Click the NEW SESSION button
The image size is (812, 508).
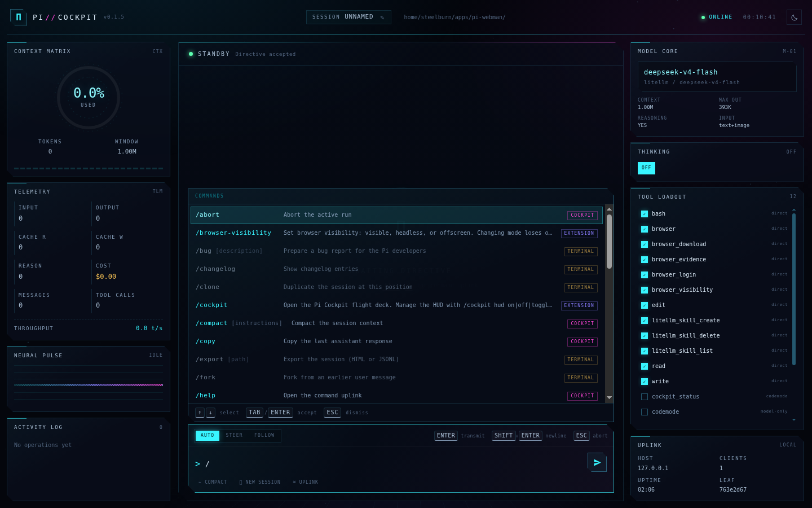(260, 482)
